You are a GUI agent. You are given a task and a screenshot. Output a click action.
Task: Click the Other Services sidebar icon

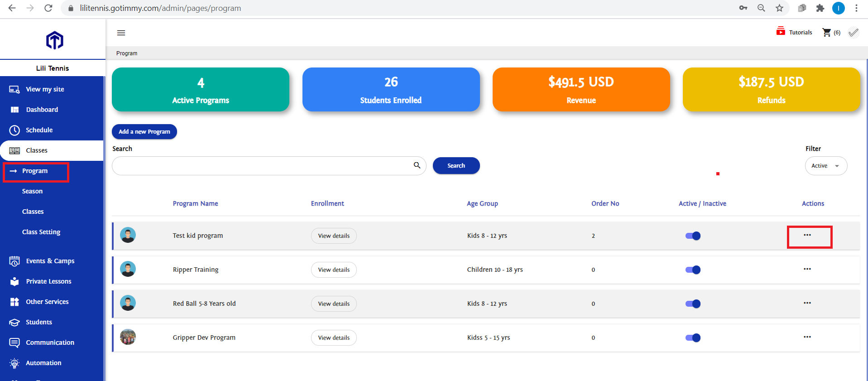point(14,302)
